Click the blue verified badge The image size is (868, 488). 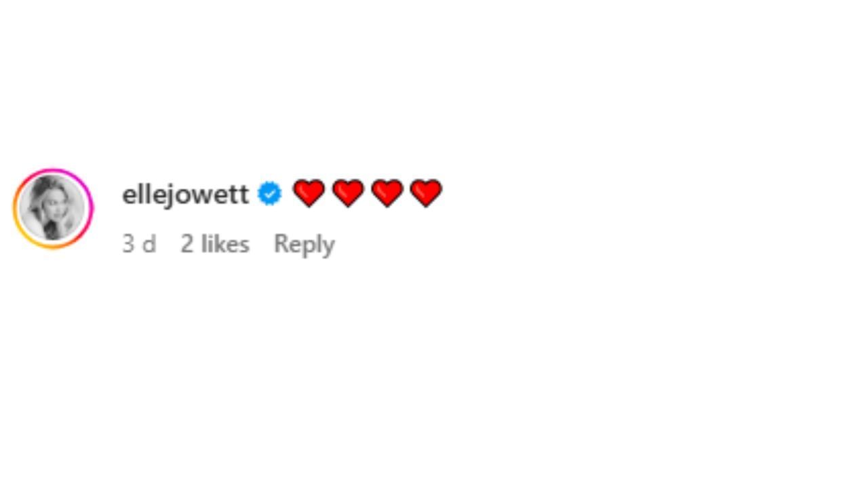coord(269,194)
